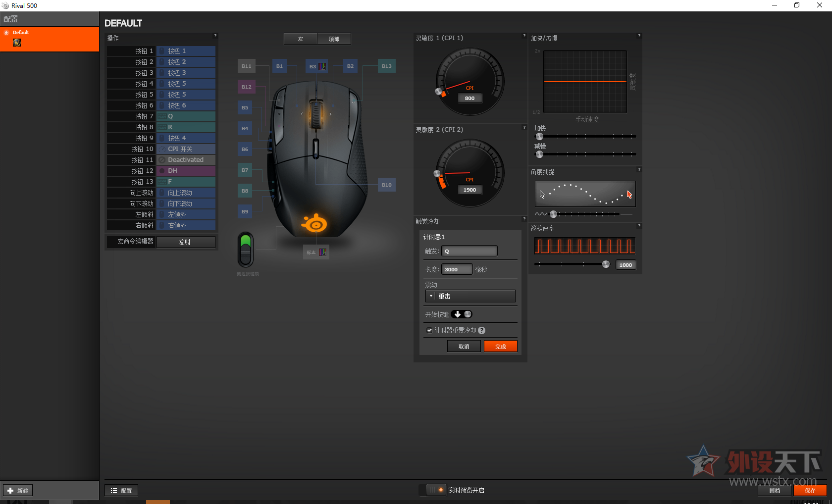The image size is (832, 504).
Task: Select the CPI 开关 gauge icon for 按钮10
Action: [163, 149]
